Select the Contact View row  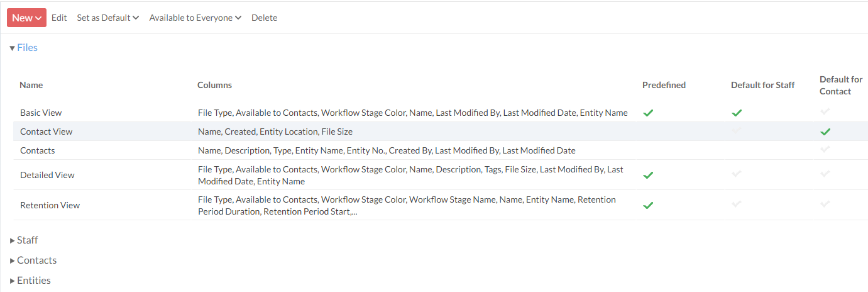[46, 132]
